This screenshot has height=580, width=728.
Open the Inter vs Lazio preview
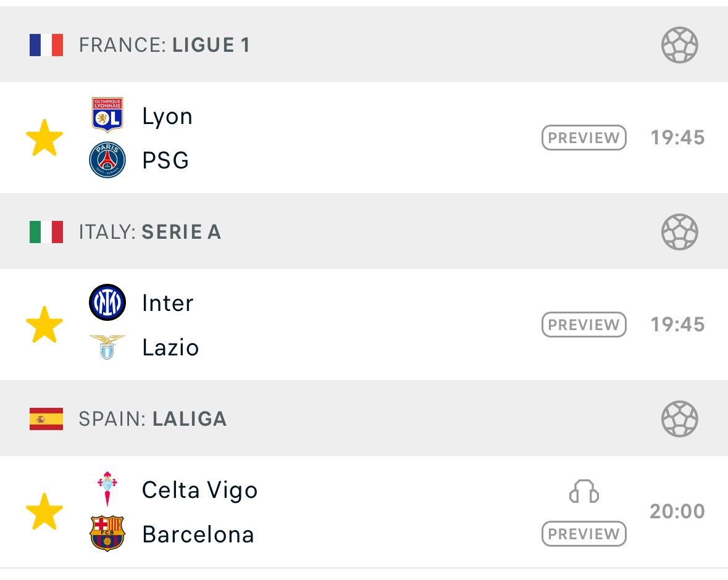[x=584, y=325]
